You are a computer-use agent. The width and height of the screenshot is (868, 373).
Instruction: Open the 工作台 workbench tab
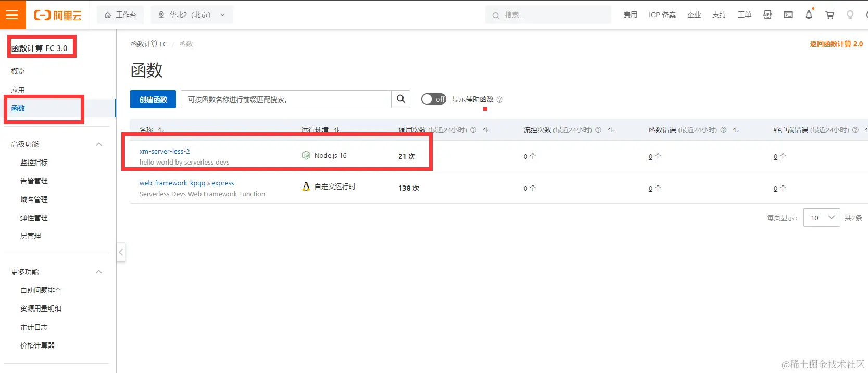coord(120,15)
